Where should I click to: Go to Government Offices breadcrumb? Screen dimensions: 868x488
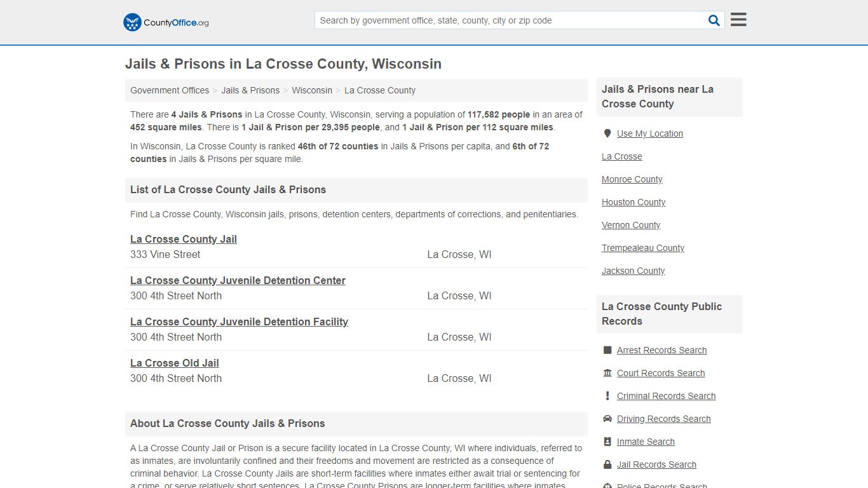click(x=170, y=90)
